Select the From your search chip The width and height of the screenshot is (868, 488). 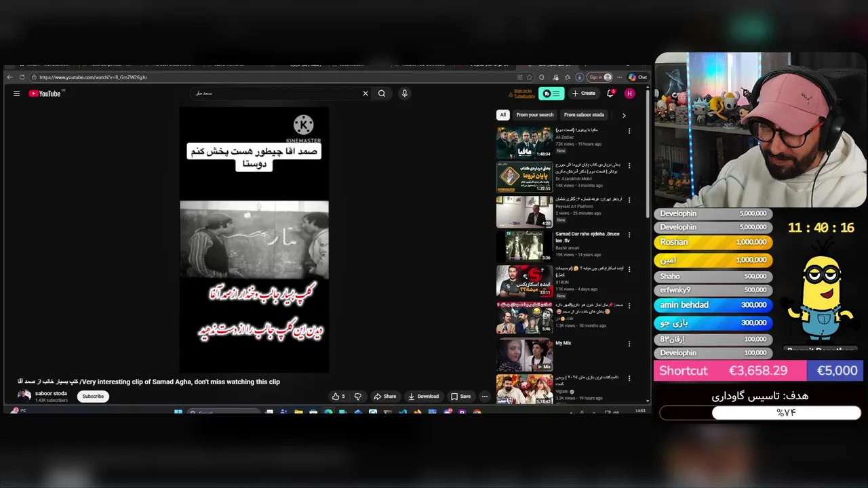(x=535, y=115)
